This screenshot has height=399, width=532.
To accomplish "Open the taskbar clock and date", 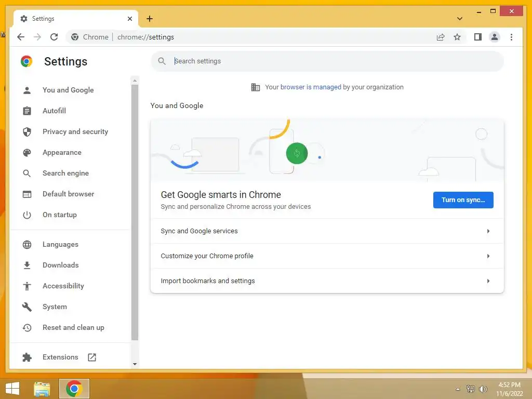I will pyautogui.click(x=509, y=389).
